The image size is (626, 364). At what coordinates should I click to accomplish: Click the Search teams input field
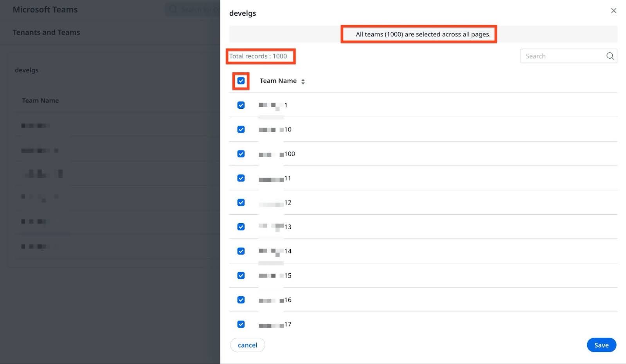tap(568, 56)
